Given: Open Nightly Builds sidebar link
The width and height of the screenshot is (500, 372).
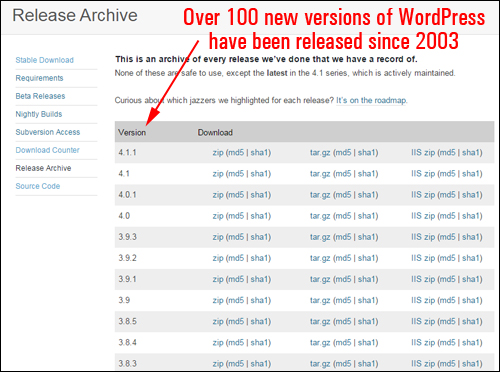Looking at the screenshot, I should (x=39, y=114).
